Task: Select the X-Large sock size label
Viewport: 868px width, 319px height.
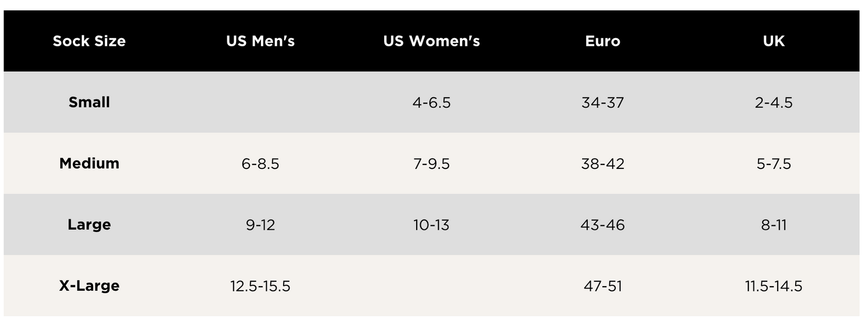Action: click(x=89, y=286)
